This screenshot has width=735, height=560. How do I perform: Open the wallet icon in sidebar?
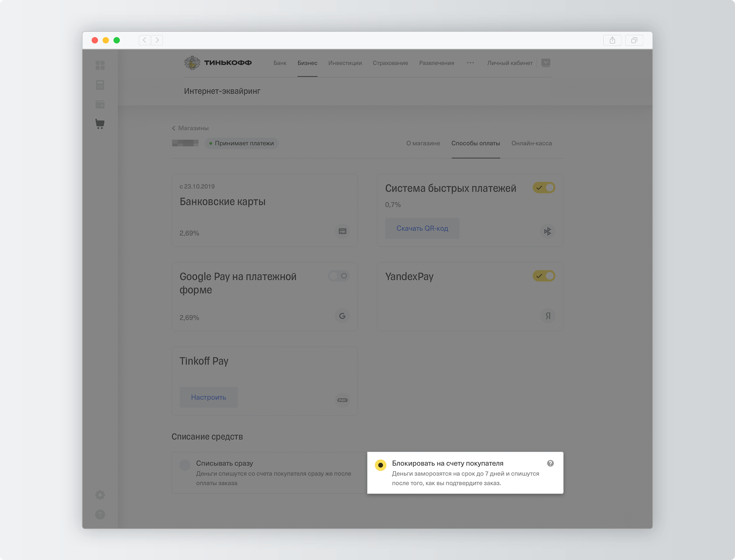pyautogui.click(x=100, y=104)
